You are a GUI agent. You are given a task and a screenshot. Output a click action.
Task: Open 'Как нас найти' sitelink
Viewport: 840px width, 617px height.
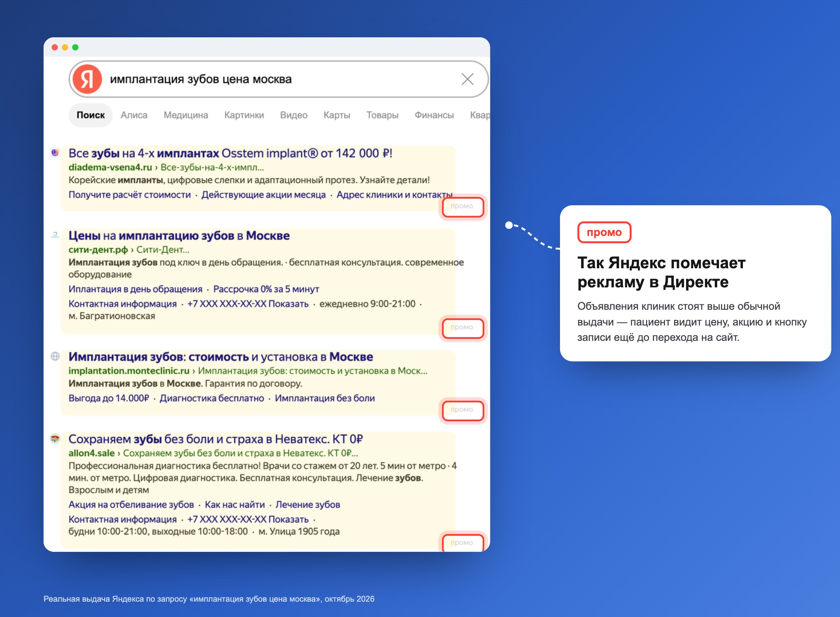pyautogui.click(x=235, y=505)
